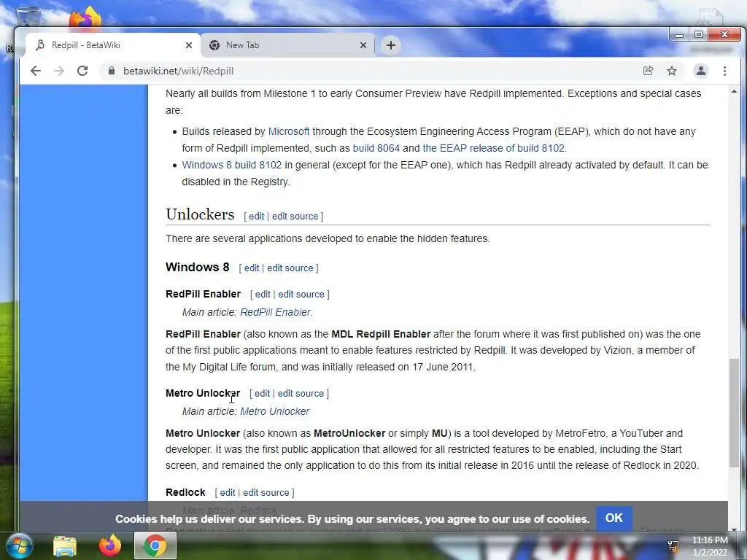This screenshot has height=560, width=747.
Task: Click the address bar URL betawiki.net/wiki/Redpill
Action: [x=178, y=71]
